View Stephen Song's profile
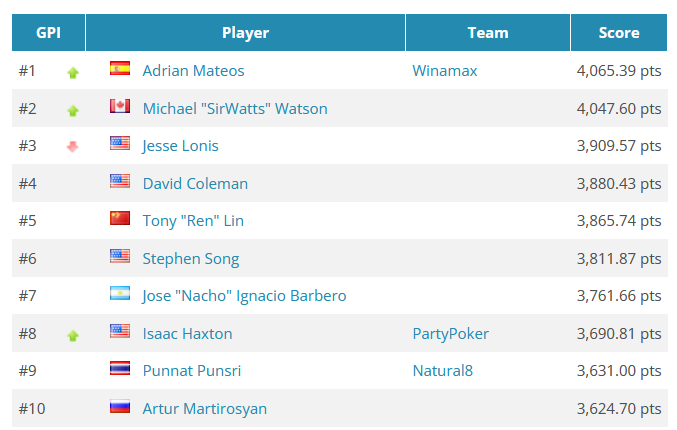677x430 pixels. [x=191, y=259]
